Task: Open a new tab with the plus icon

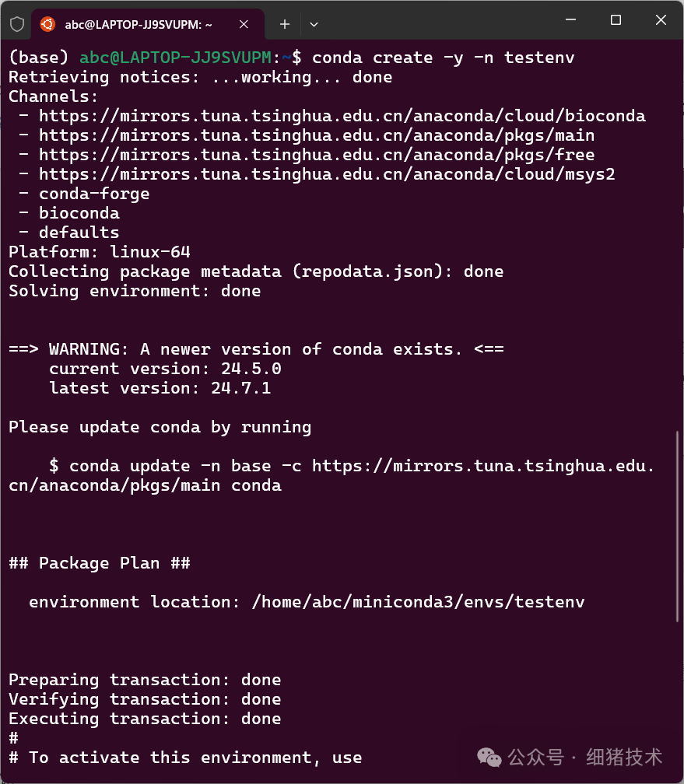Action: point(285,24)
